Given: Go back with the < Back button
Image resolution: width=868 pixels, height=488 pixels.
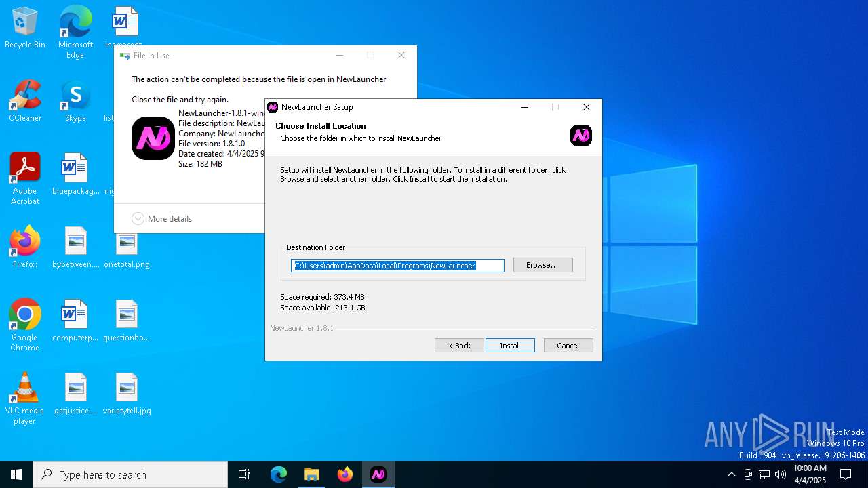Looking at the screenshot, I should click(459, 346).
